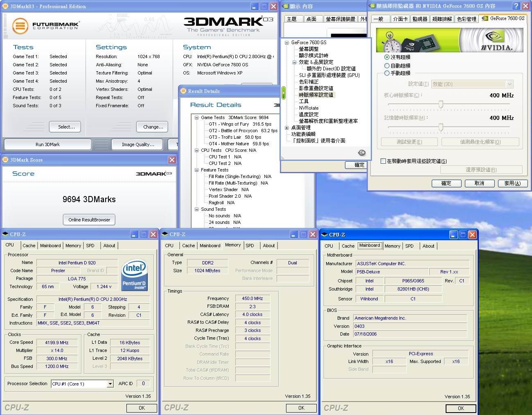Select 功能表編輯 in the NVIDIA tree
This screenshot has width=532, height=415.
(303, 134)
